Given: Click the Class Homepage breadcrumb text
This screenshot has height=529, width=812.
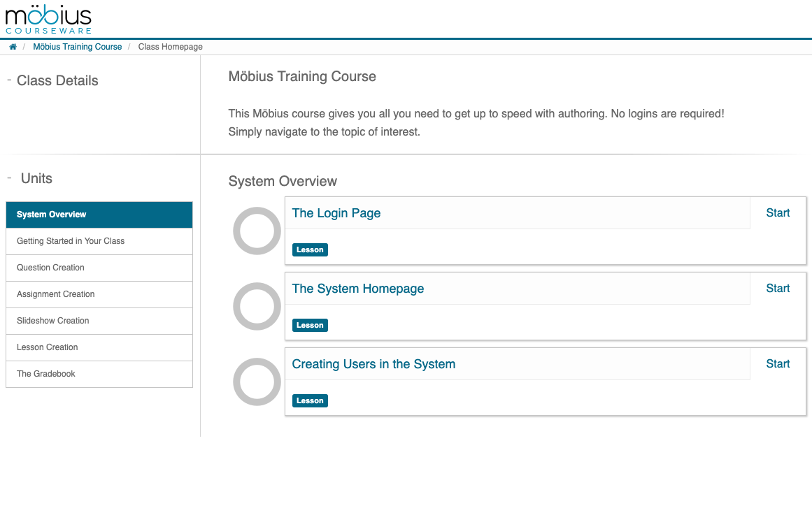Looking at the screenshot, I should click(171, 47).
